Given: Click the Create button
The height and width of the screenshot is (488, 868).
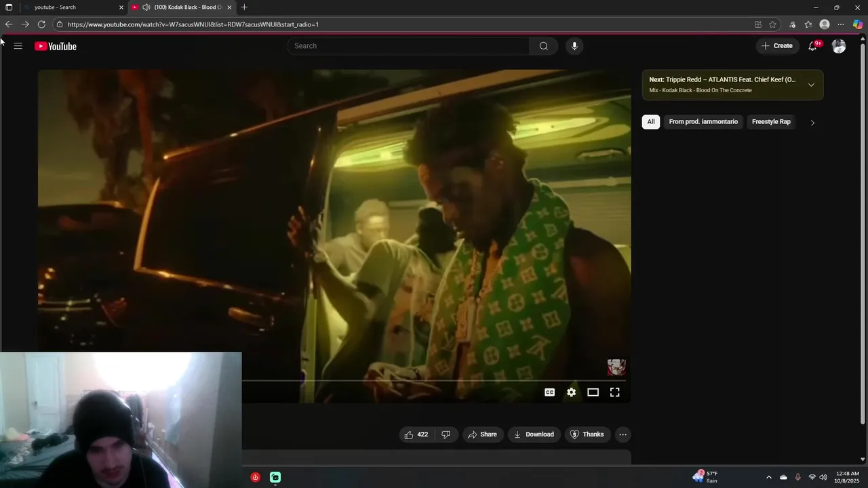Looking at the screenshot, I should coord(777,46).
